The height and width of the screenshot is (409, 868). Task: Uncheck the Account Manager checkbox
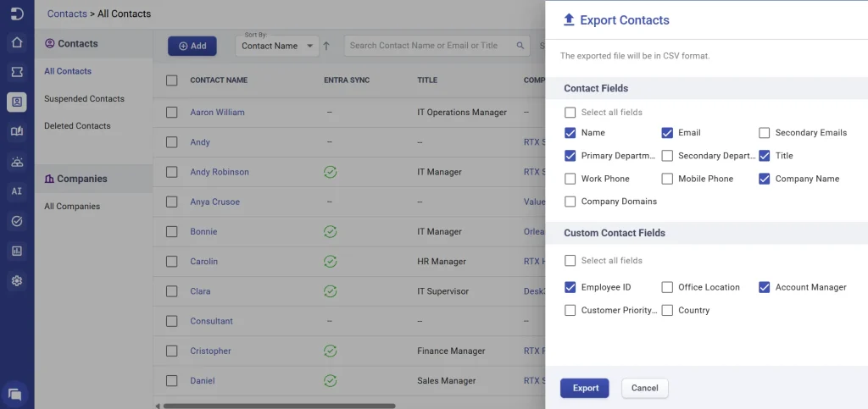[764, 287]
